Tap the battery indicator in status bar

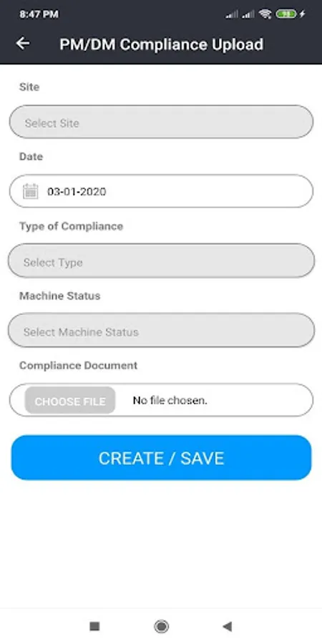286,14
